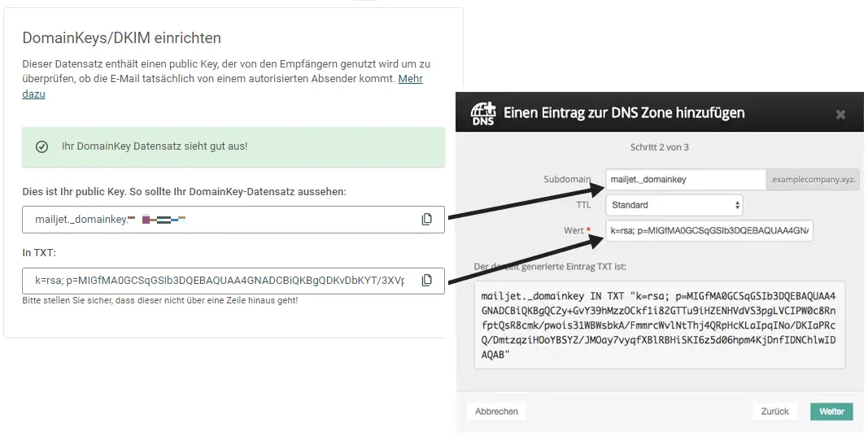The image size is (868, 436).
Task: Select the DomainKey record name field
Action: pos(233,219)
